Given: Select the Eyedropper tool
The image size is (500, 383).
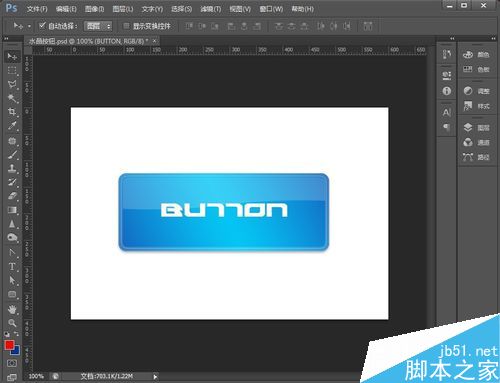Looking at the screenshot, I should coord(12,126).
